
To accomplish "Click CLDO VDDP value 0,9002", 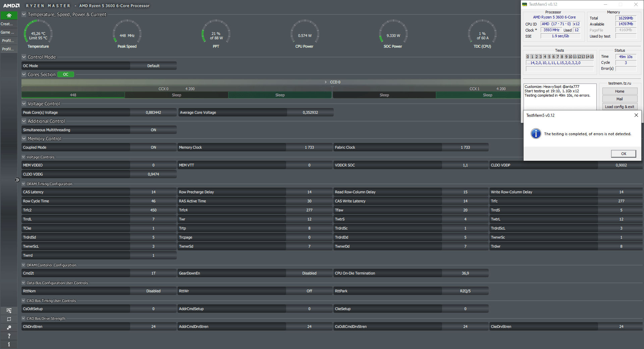I will [621, 165].
